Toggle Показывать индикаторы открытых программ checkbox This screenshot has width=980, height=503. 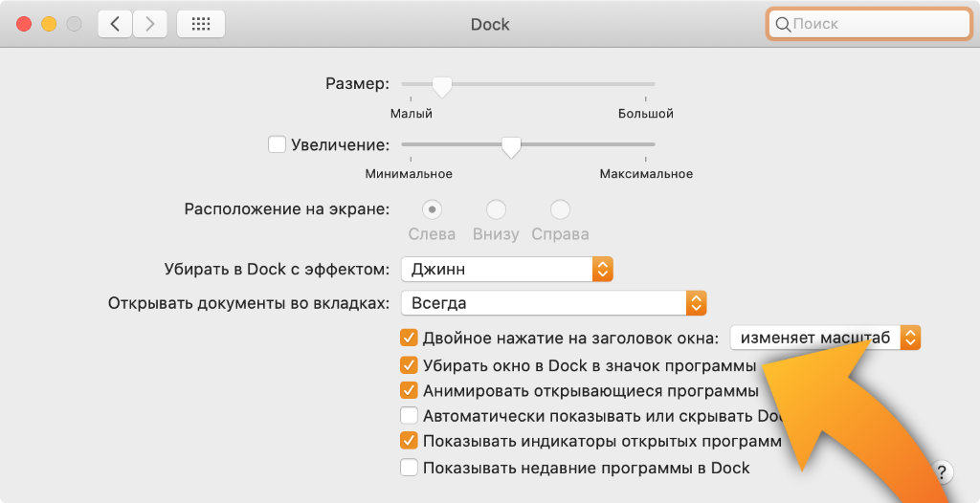coord(409,441)
